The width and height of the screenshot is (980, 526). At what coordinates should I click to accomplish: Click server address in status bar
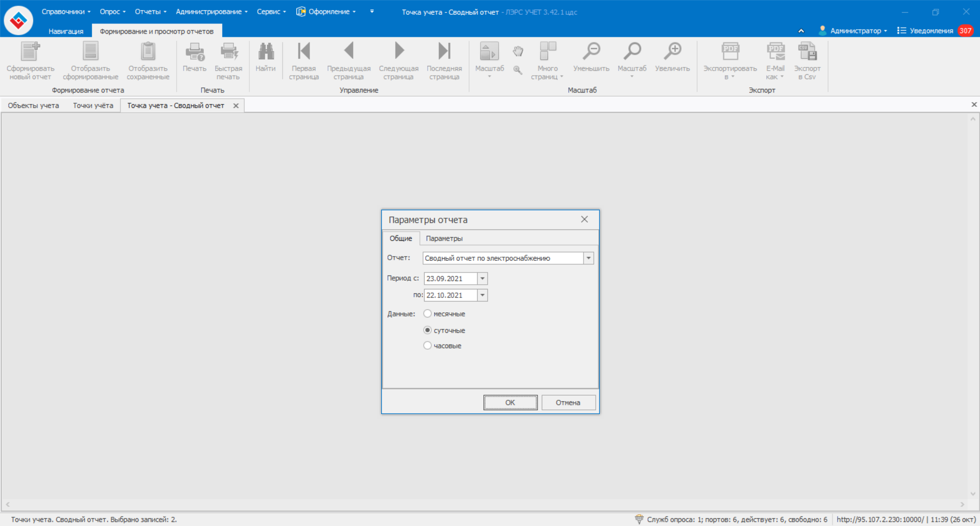[880, 519]
